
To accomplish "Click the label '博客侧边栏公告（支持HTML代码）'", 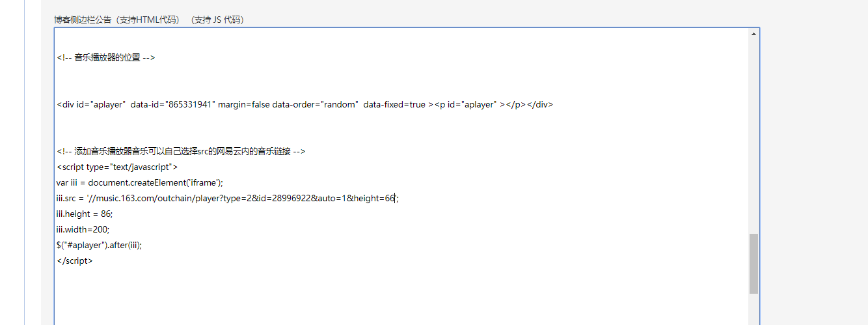I will coord(118,20).
